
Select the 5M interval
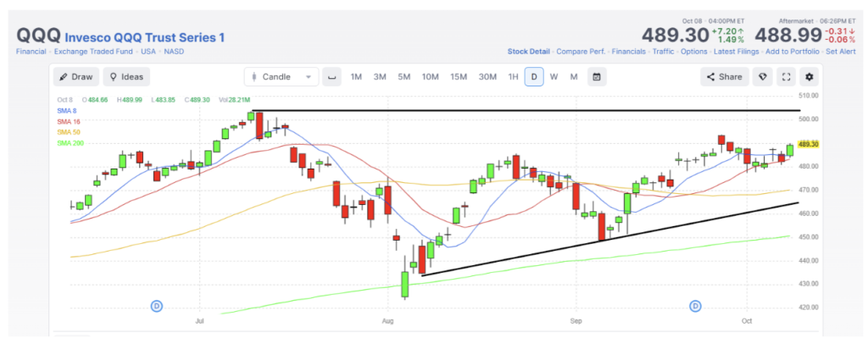(x=403, y=77)
